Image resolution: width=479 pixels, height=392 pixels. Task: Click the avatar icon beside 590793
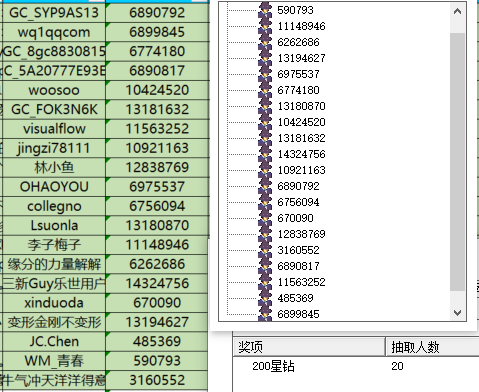[x=265, y=10]
